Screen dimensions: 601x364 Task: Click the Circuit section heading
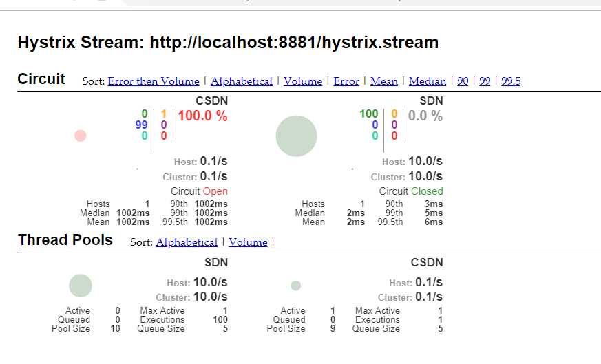[x=41, y=79]
